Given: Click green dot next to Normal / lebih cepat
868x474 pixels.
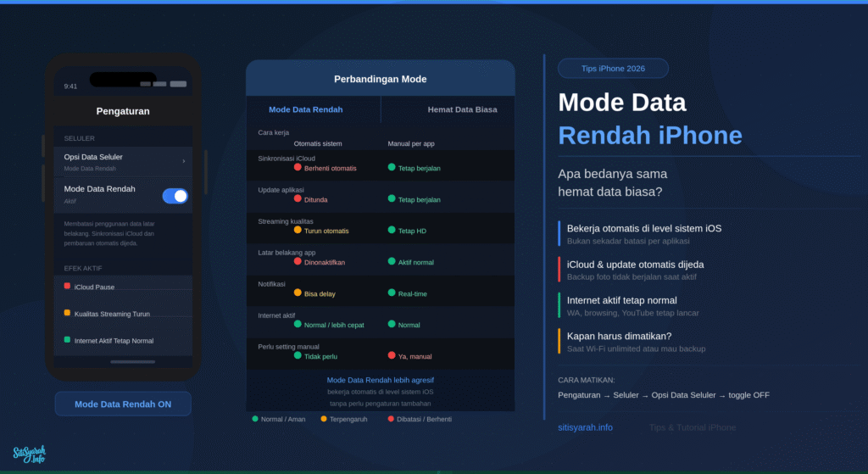Looking at the screenshot, I should 298,324.
